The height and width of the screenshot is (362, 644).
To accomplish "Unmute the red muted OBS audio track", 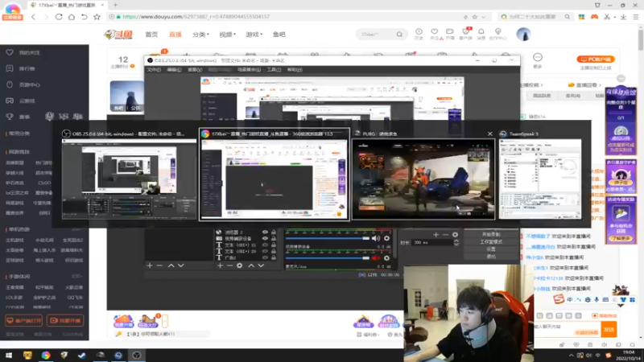I will tap(376, 258).
